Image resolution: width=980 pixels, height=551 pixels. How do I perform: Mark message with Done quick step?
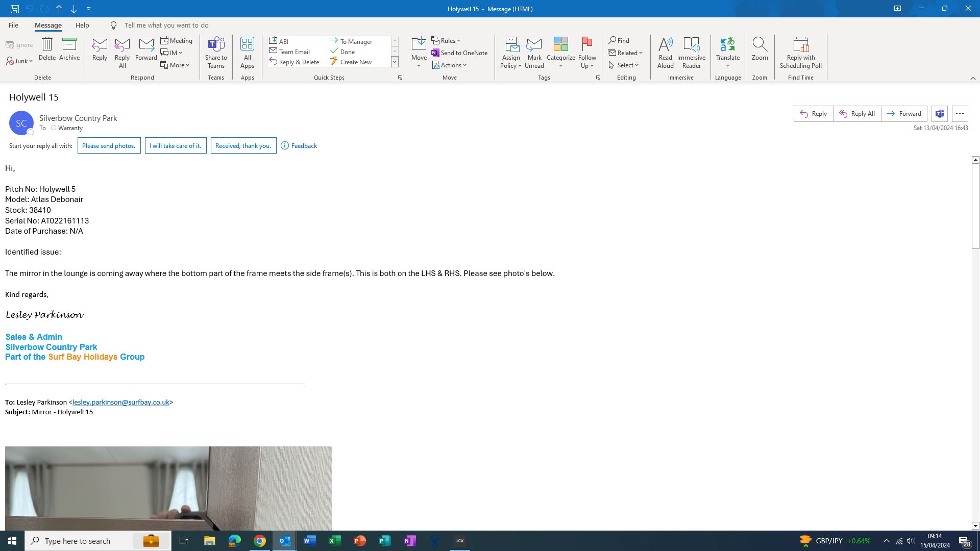pos(347,52)
